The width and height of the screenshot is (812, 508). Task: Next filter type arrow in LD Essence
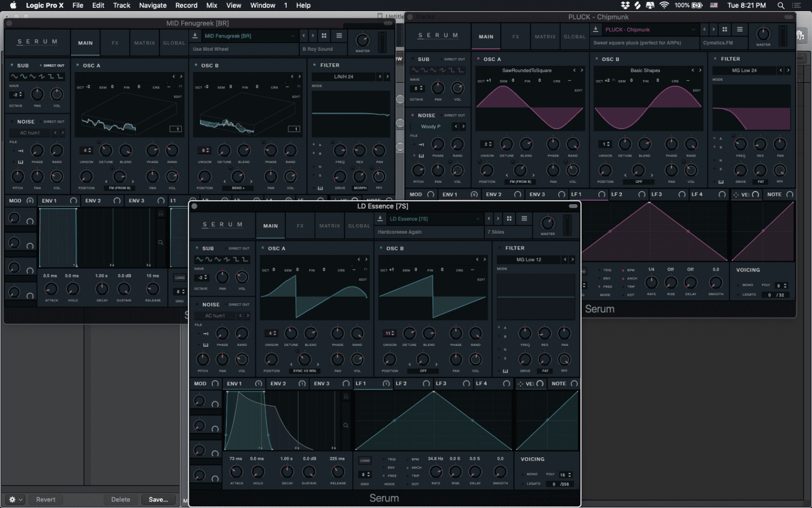(x=572, y=260)
